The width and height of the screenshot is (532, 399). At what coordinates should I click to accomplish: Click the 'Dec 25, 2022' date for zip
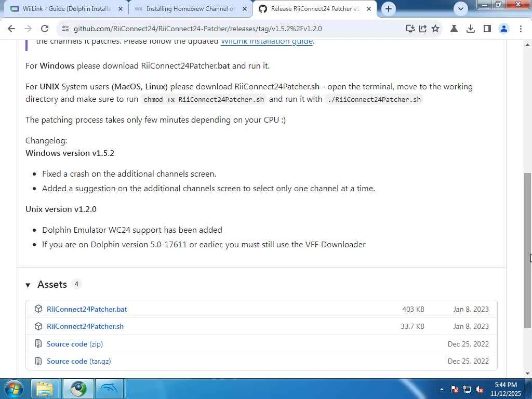pos(468,344)
